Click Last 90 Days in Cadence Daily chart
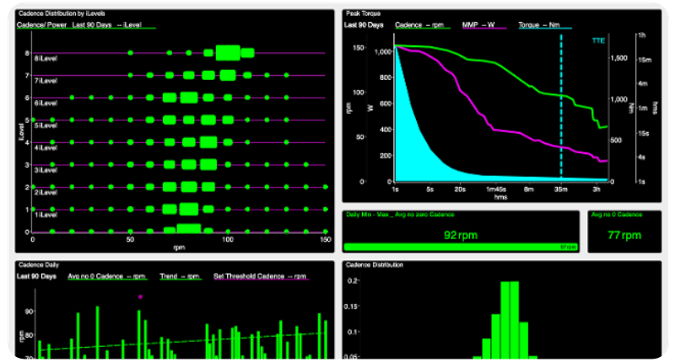The height and width of the screenshot is (362, 675). click(36, 276)
